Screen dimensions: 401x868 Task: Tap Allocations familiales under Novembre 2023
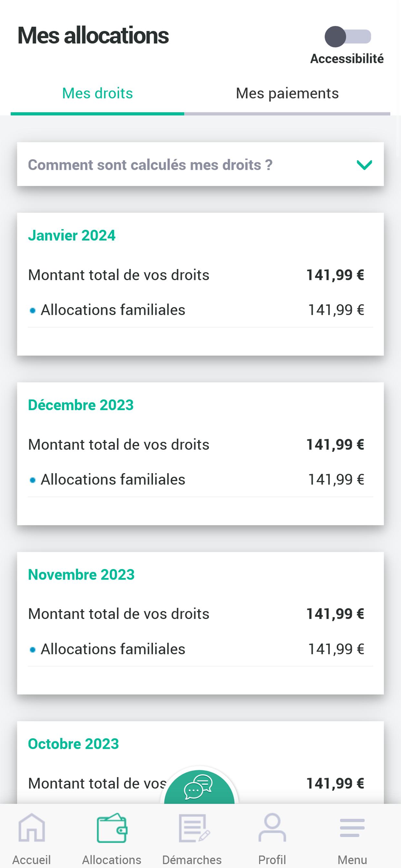pos(113,649)
